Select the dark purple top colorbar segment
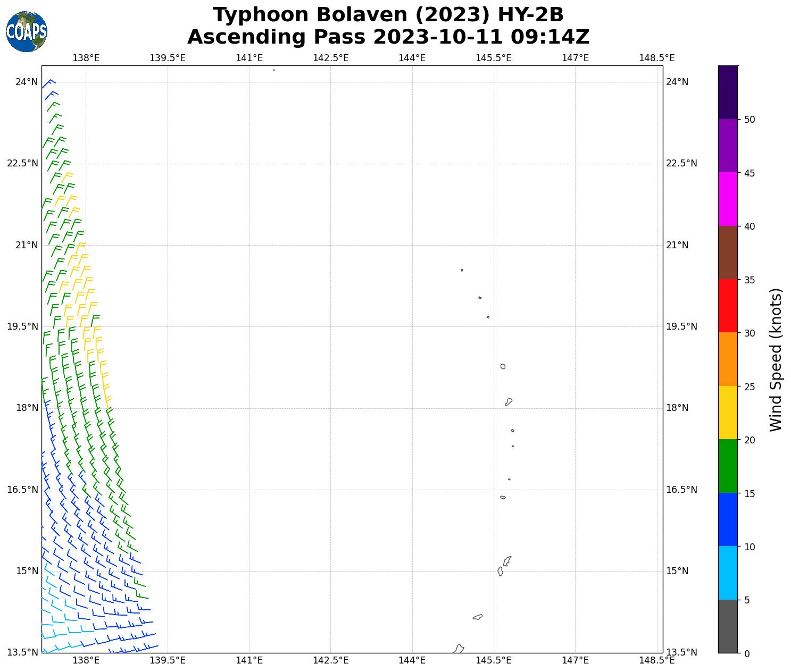 727,92
